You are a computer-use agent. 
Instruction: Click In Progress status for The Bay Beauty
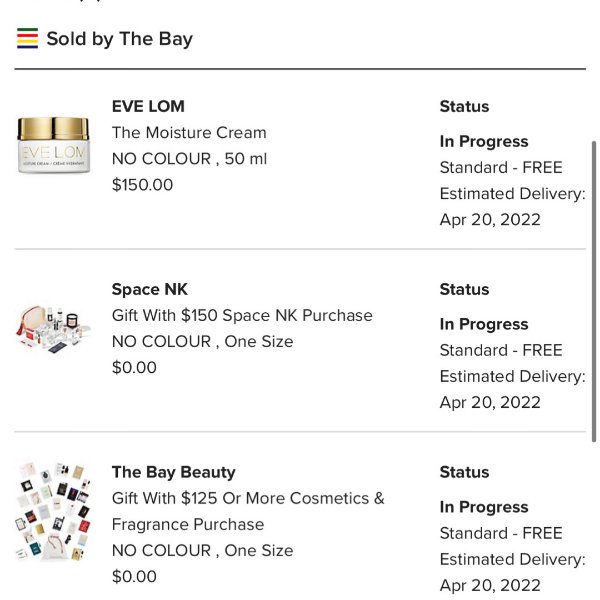484,507
